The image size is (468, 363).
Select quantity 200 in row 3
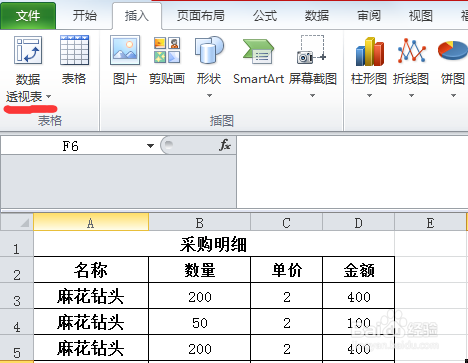point(199,296)
